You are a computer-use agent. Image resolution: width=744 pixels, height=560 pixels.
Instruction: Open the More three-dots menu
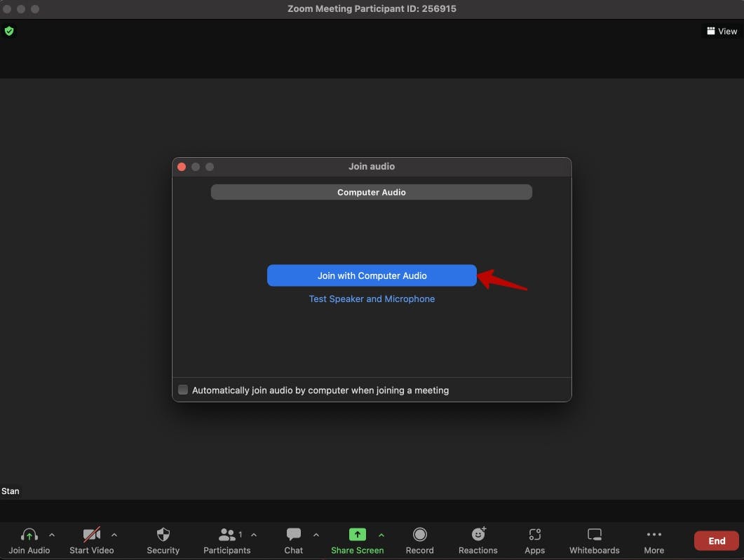[x=654, y=534]
